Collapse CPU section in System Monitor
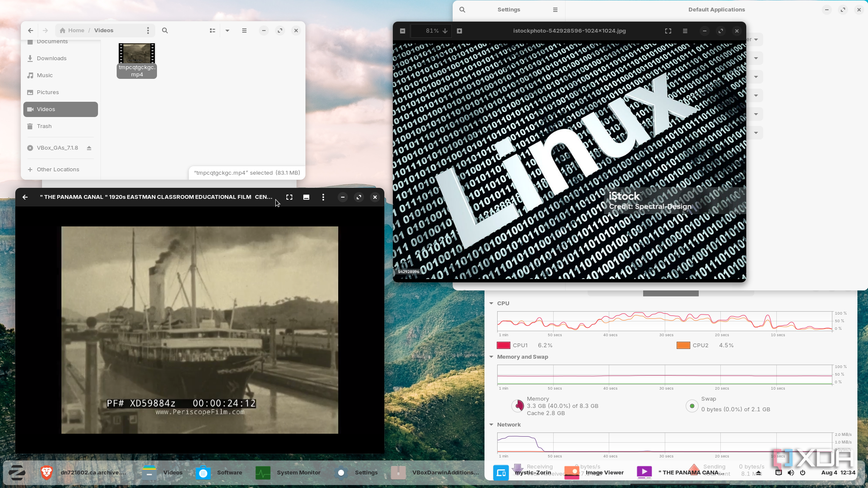 [x=491, y=304]
